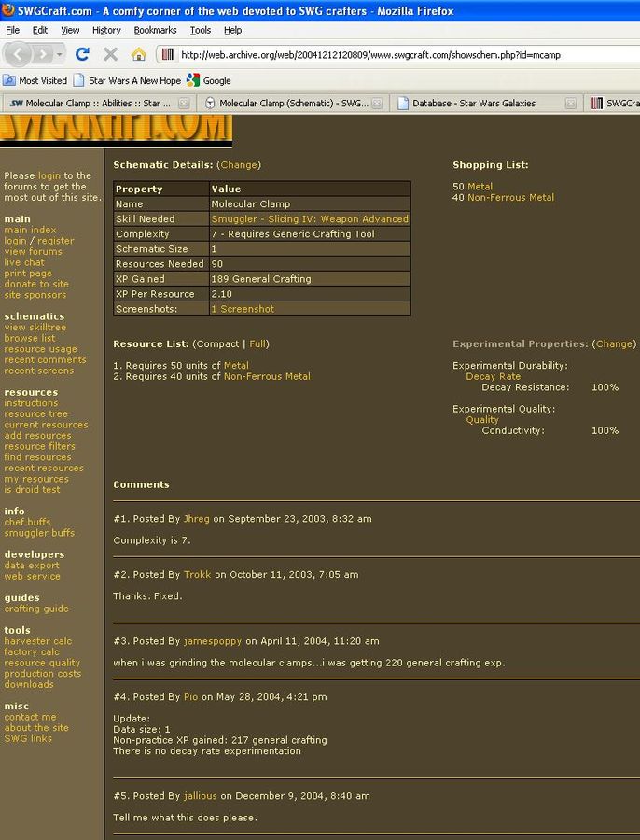
Task: Reload the page with the refresh icon
Action: (82, 54)
